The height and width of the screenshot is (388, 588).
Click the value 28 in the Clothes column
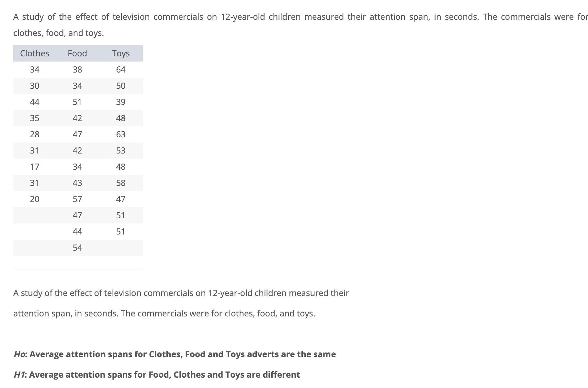click(x=35, y=134)
